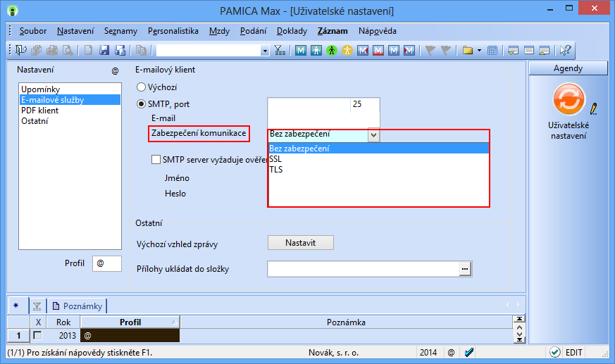Open the Personalistika menu
The width and height of the screenshot is (615, 364).
[x=173, y=31]
